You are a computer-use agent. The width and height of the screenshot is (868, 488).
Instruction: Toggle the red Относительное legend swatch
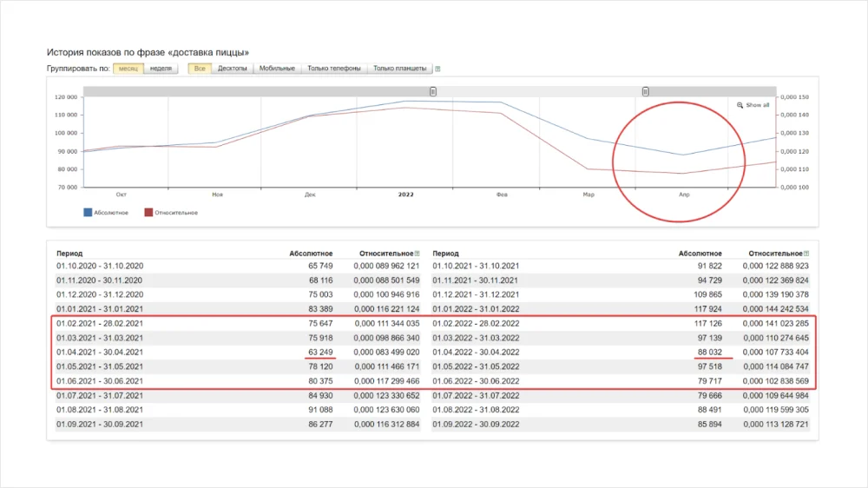(x=148, y=212)
